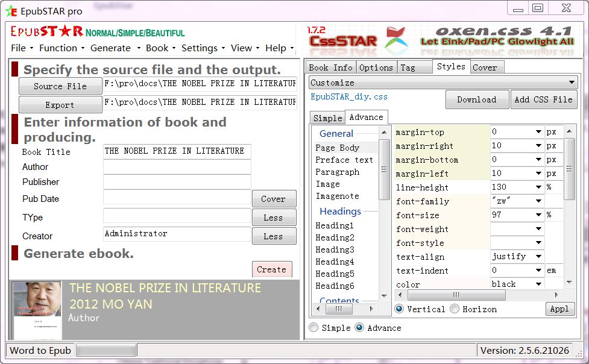
Task: Open the Generate menu
Action: pos(115,48)
